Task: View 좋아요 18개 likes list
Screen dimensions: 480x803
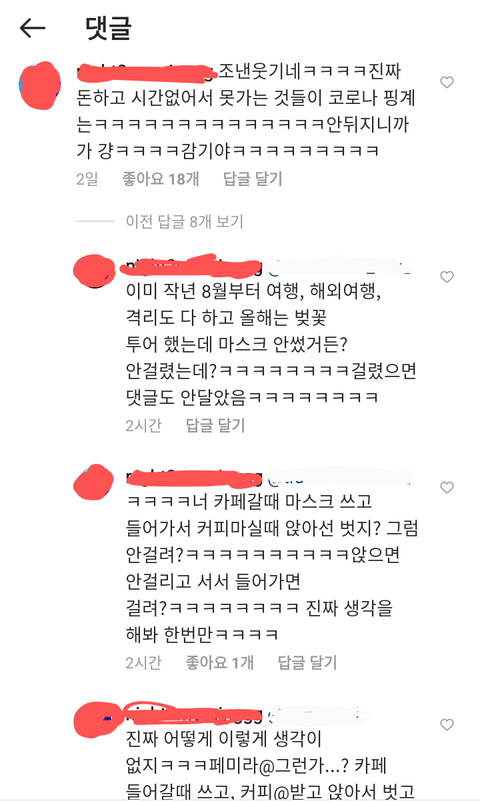Action: pos(160,179)
